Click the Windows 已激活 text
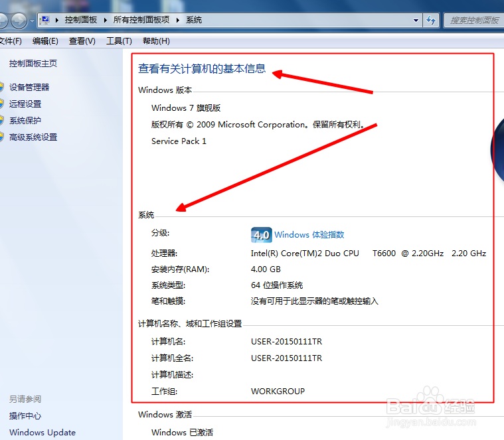The width and height of the screenshot is (504, 440). (182, 433)
